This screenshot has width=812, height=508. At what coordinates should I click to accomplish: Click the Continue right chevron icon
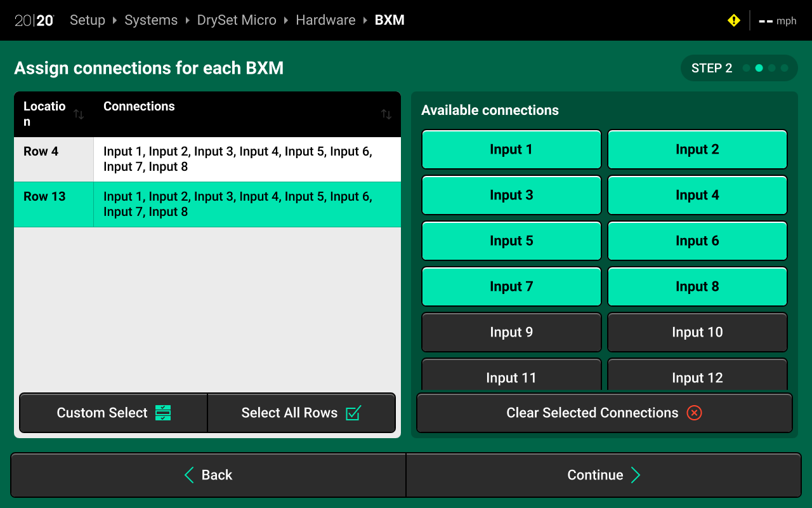(x=636, y=475)
